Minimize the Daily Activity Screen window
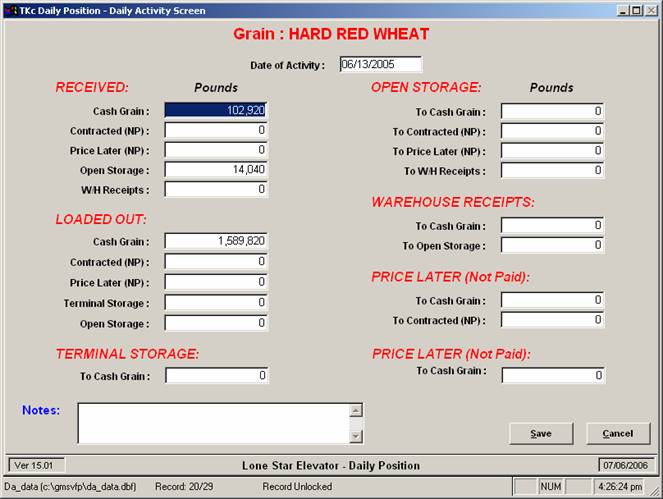This screenshot has width=663, height=499. 623,10
